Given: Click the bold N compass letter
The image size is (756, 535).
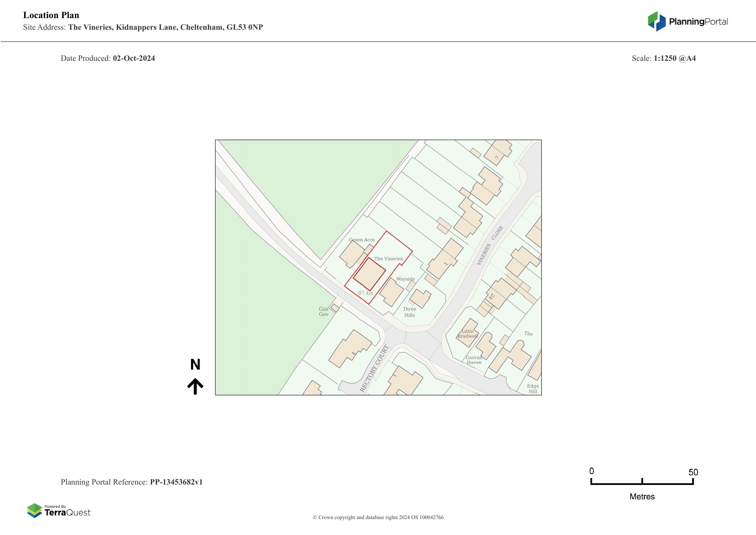Looking at the screenshot, I should click(x=195, y=365).
